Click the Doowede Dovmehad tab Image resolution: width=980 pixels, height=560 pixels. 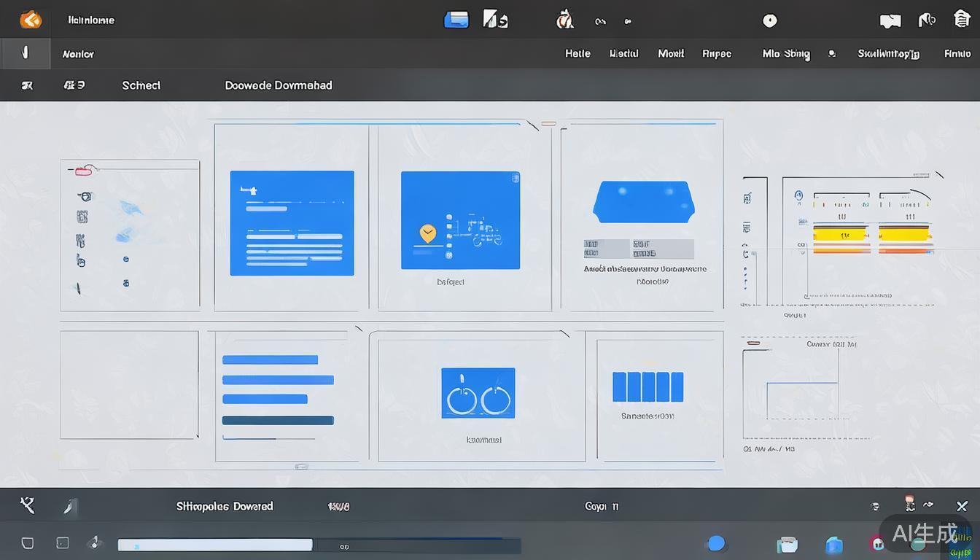tap(279, 85)
